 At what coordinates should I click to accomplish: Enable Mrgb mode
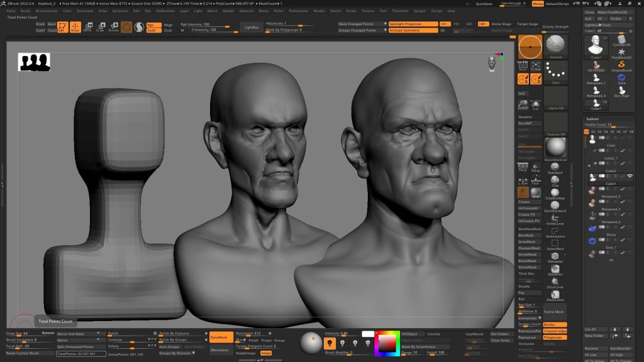tap(168, 25)
